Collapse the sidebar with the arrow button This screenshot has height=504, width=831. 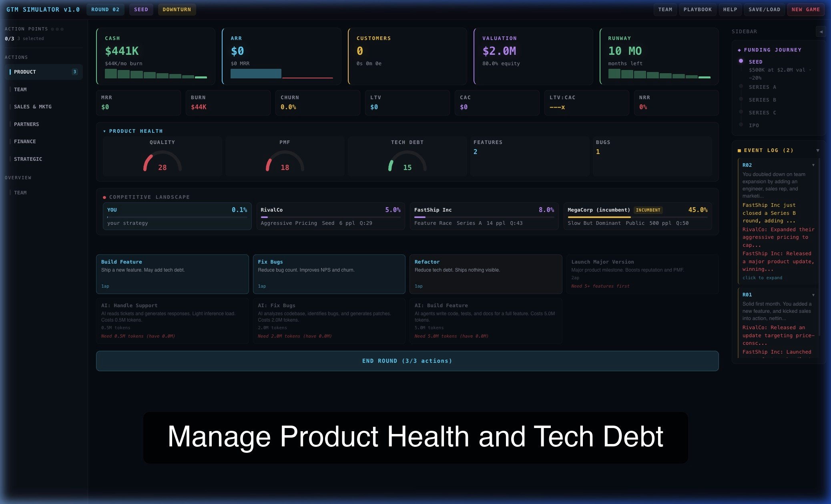[x=821, y=32]
